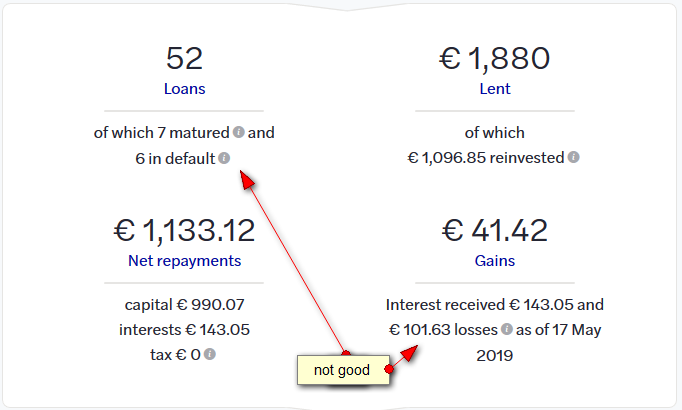The image size is (682, 410).
Task: Select the "€ 1,096.85 reinvested" text
Action: pos(486,157)
